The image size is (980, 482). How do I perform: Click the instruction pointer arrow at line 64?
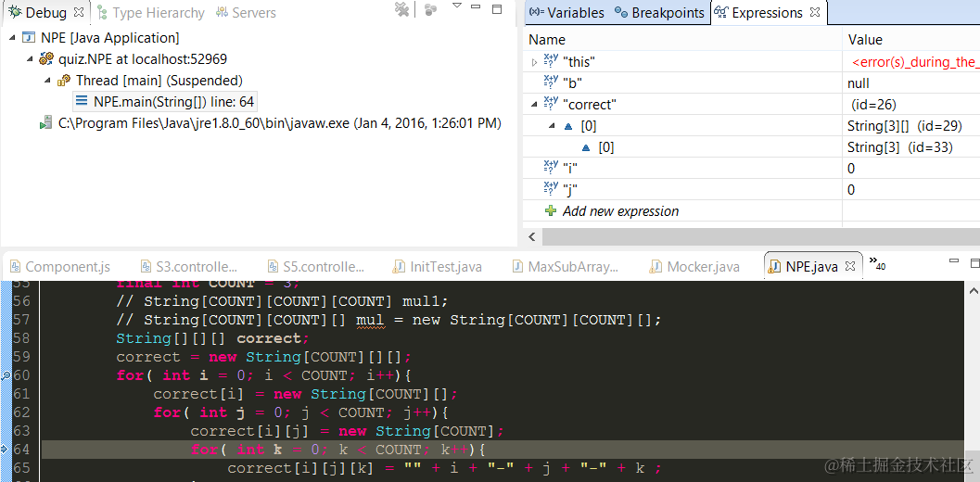[5, 450]
